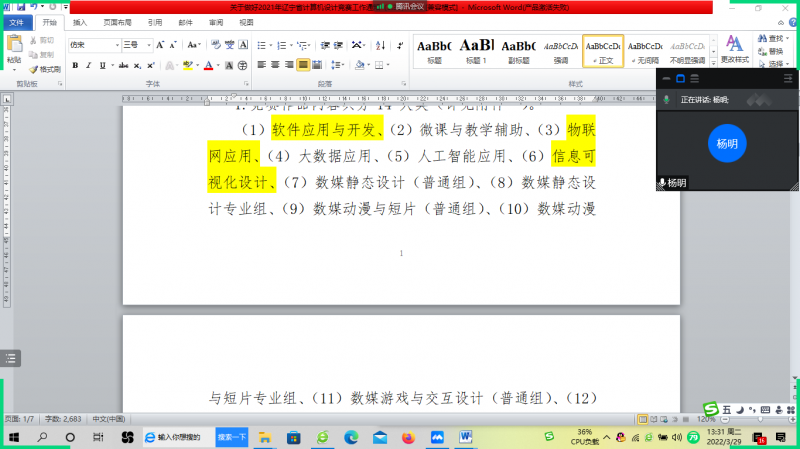Open the 页面布局 ribbon tab
The height and width of the screenshot is (449, 800).
click(116, 21)
